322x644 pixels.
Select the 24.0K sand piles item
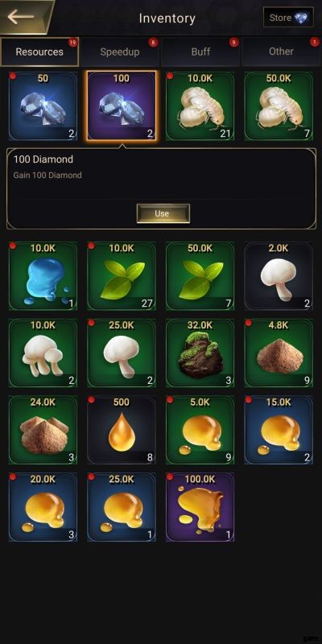pos(43,430)
